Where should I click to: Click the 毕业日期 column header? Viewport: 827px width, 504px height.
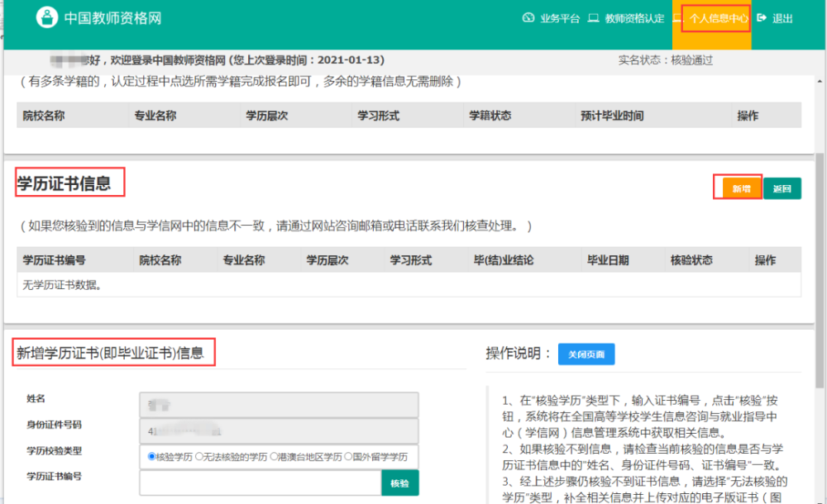[608, 260]
